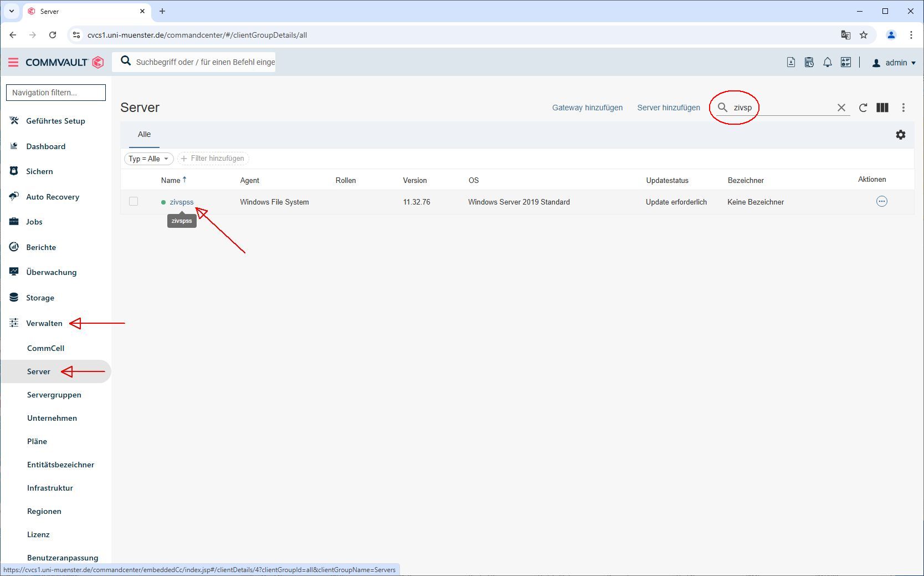The width and height of the screenshot is (924, 576).
Task: Open the column chooser icon
Action: pos(882,108)
